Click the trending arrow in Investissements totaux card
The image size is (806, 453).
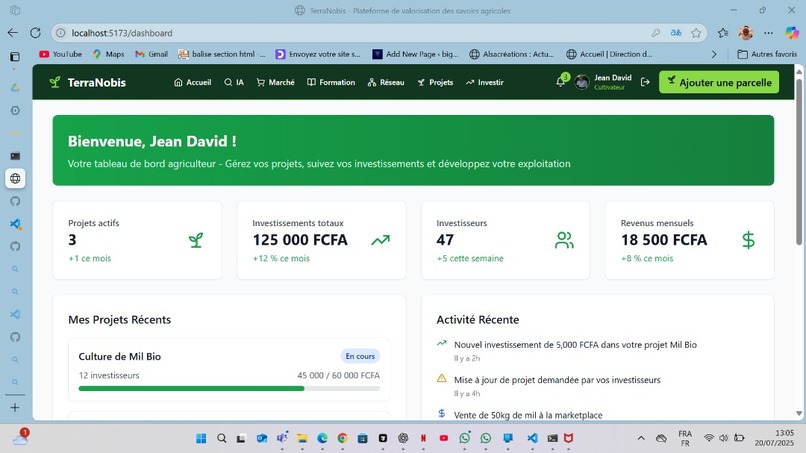tap(380, 240)
